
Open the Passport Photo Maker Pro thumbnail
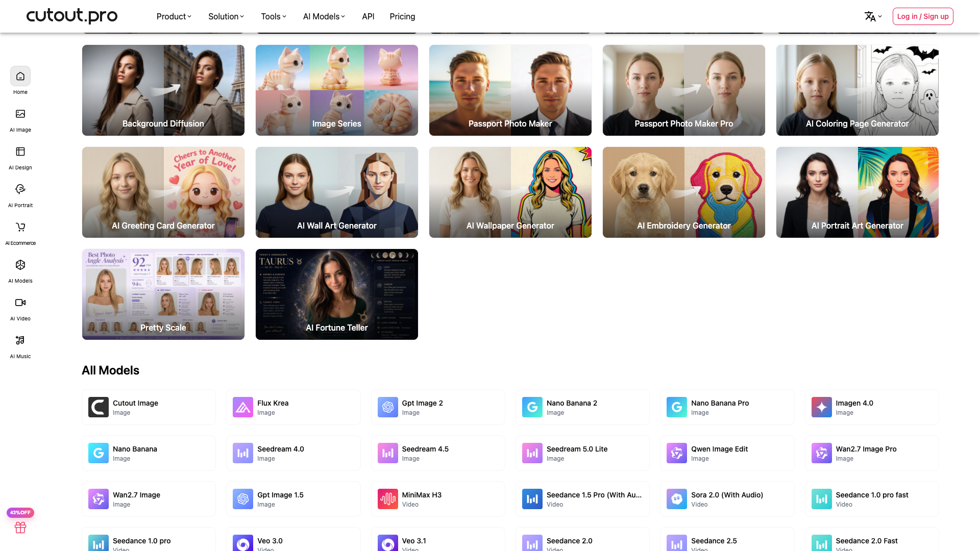(x=684, y=90)
